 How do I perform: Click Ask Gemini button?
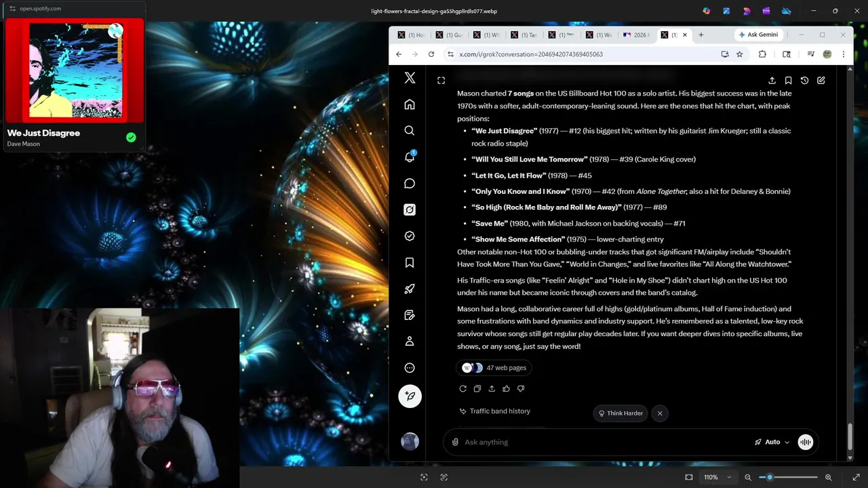coord(758,35)
